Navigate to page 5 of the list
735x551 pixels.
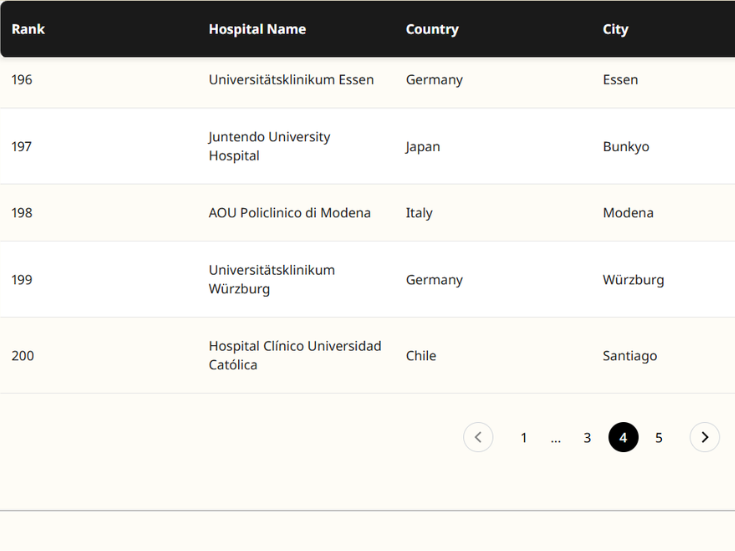(658, 438)
